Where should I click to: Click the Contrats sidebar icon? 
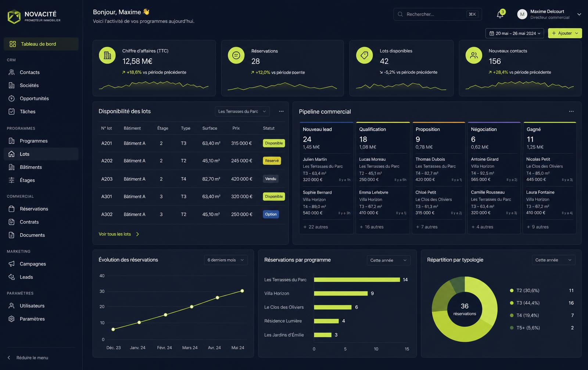tap(12, 222)
